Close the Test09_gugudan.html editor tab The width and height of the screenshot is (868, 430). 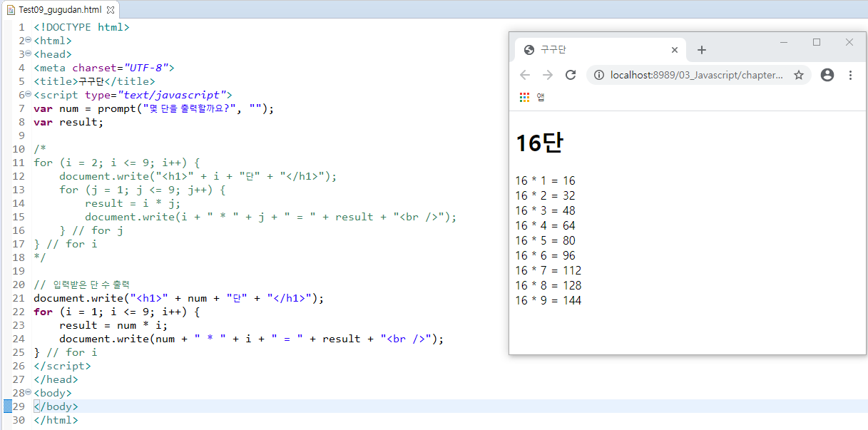pyautogui.click(x=111, y=10)
